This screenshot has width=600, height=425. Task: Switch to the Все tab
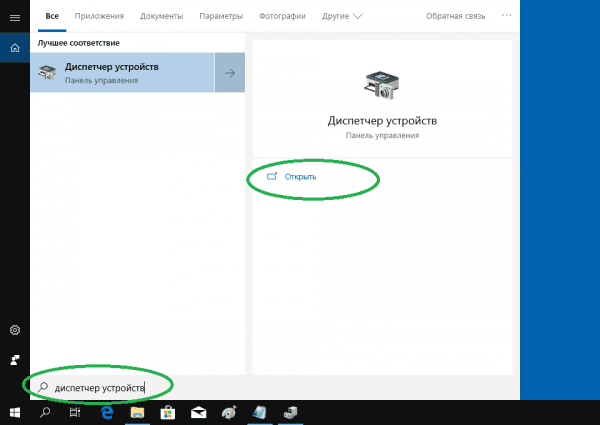click(52, 16)
